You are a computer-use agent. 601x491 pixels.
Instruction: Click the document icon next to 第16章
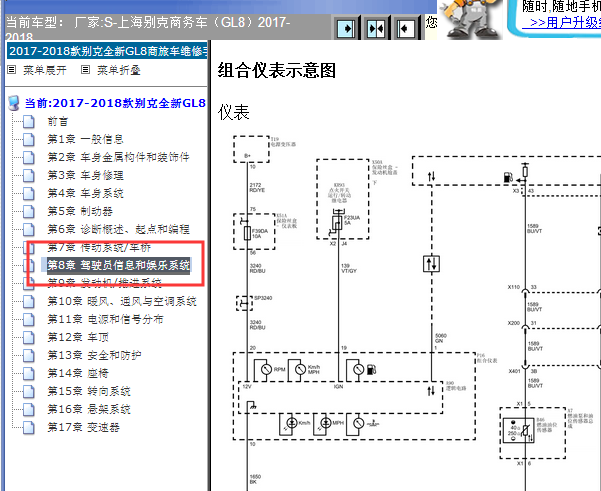[x=29, y=410]
